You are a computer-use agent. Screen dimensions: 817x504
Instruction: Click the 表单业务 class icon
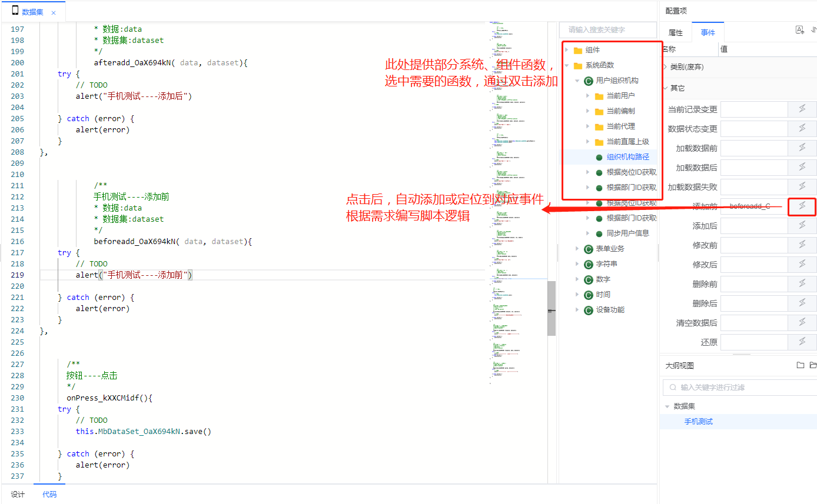[588, 249]
